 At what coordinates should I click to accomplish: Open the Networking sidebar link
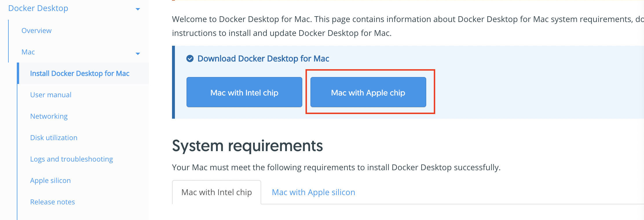(49, 116)
